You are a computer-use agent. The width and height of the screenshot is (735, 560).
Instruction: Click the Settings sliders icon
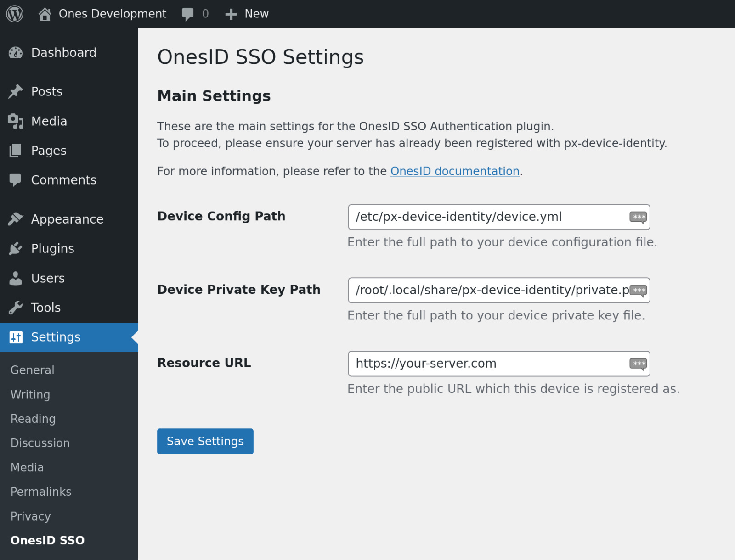[x=16, y=337]
